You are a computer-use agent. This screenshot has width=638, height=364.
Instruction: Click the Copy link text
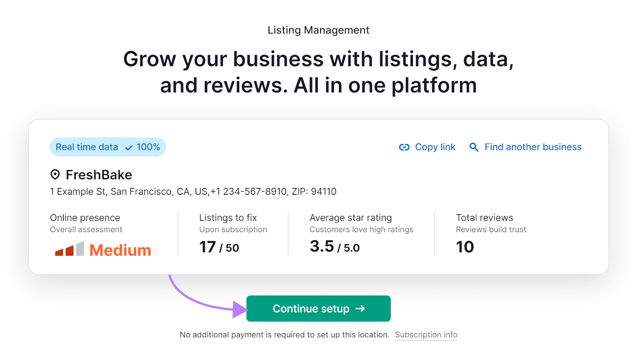435,147
